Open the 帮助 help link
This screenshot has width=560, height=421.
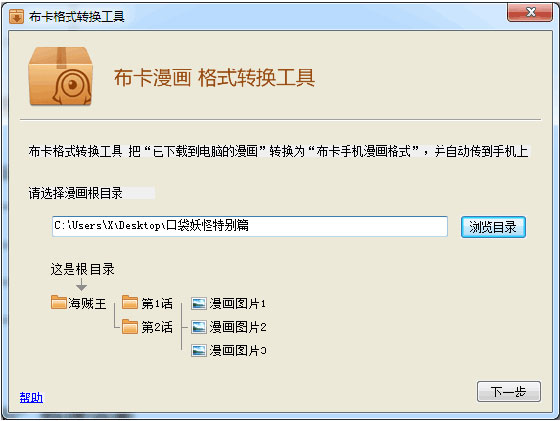coord(31,397)
